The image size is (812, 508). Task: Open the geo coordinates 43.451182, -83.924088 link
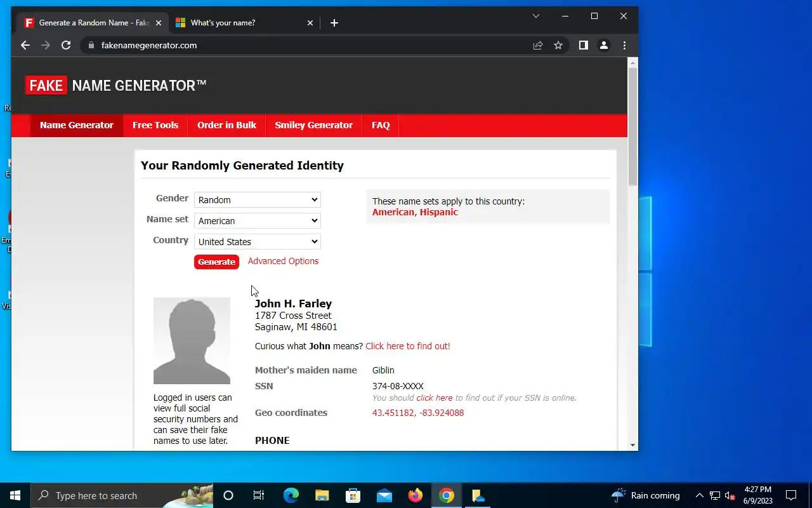pyautogui.click(x=418, y=413)
